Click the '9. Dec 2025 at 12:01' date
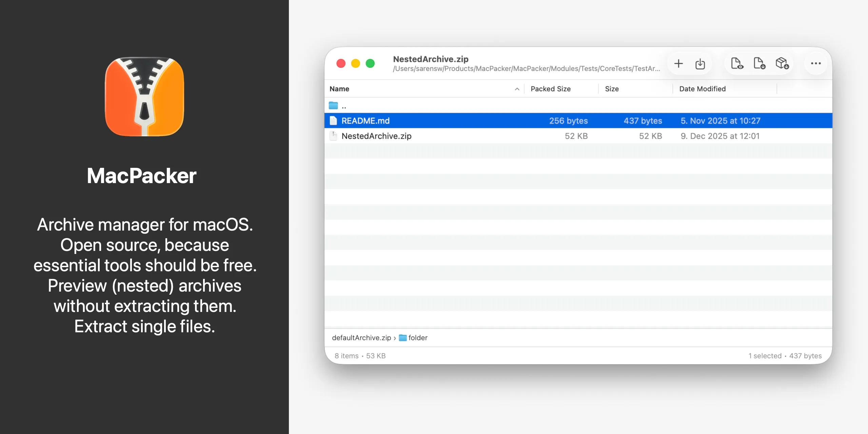Screen dimensions: 868x434 point(720,136)
